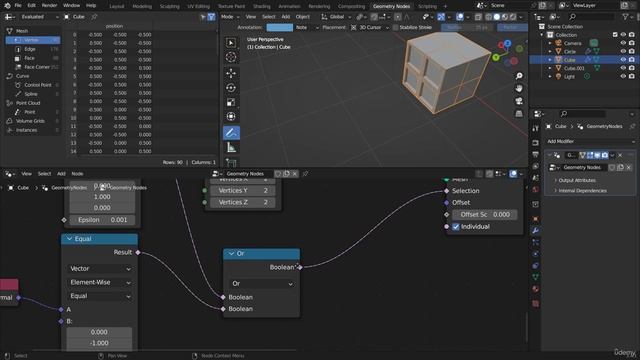This screenshot has width=640, height=360.
Task: Open the Element-Wise mode dropdown
Action: click(x=100, y=282)
